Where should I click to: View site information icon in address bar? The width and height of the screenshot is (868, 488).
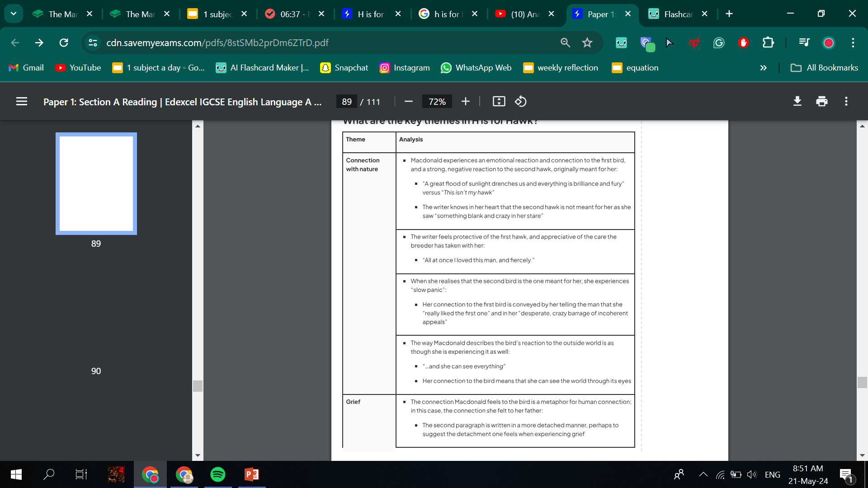pyautogui.click(x=93, y=42)
